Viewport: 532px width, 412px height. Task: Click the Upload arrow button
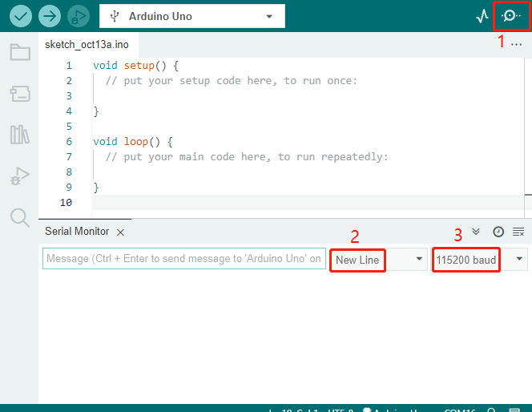pos(50,16)
